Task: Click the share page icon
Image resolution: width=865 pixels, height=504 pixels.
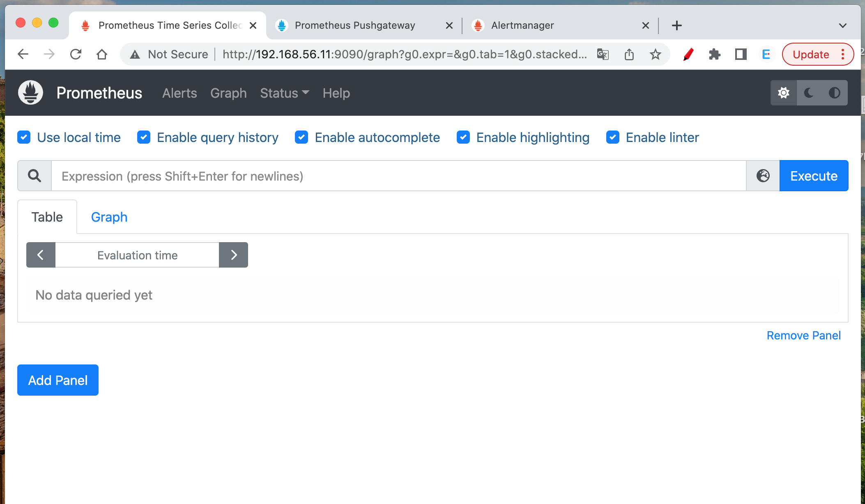Action: pyautogui.click(x=629, y=54)
